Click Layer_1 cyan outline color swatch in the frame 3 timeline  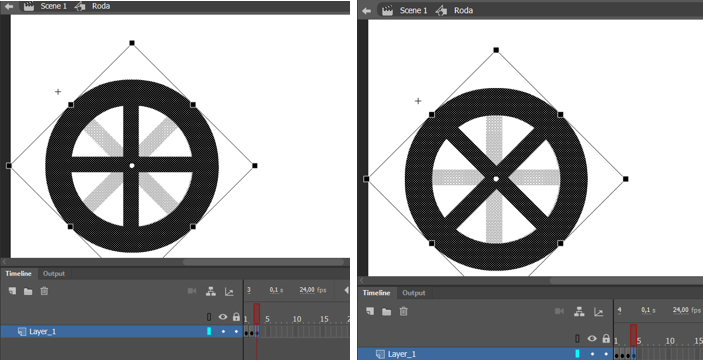(x=209, y=331)
